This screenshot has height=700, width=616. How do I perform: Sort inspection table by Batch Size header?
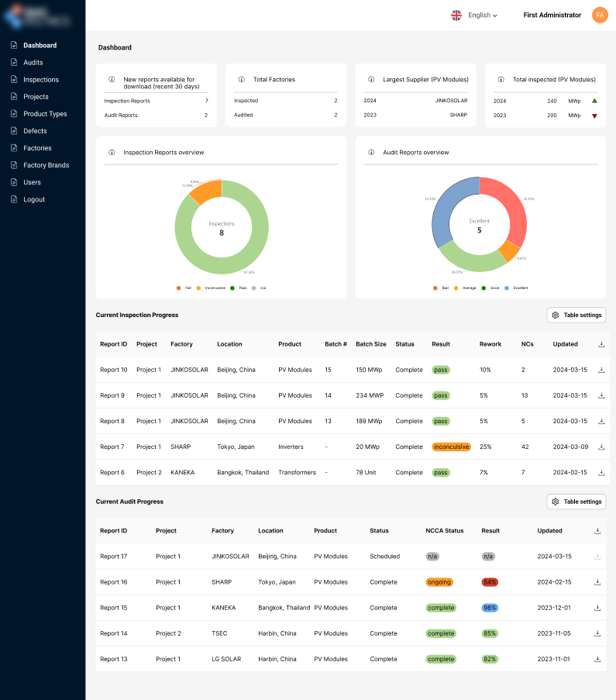tap(371, 344)
